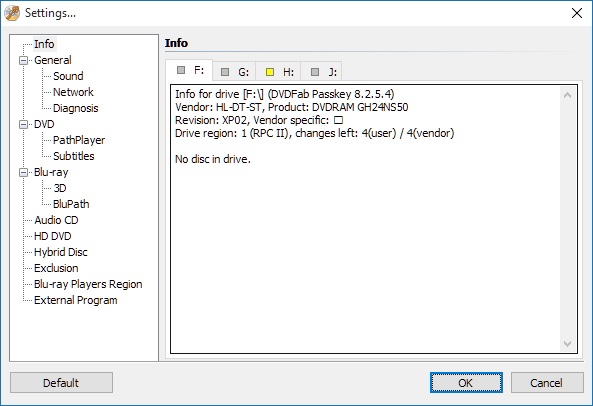Click the gray status icon on F: tab
593x406 pixels.
181,70
